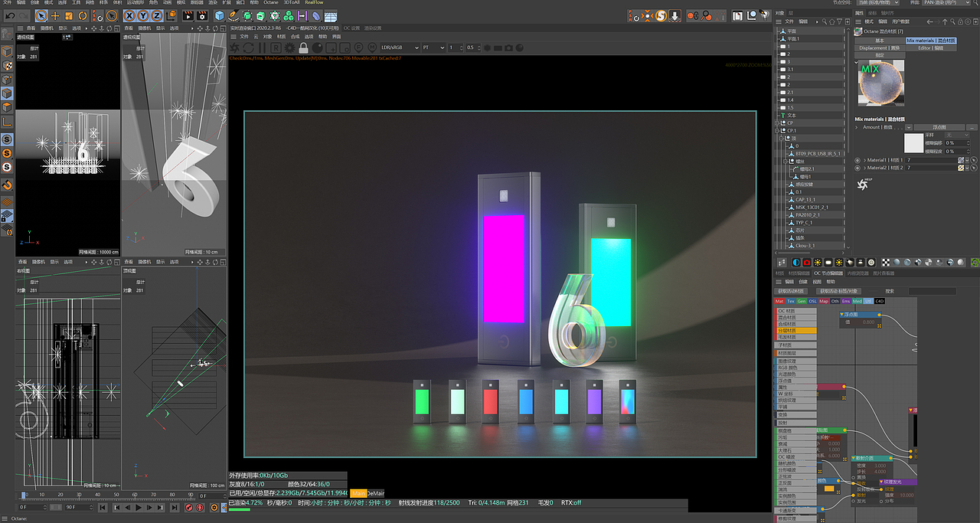Click the Octane clay mode sphere icon
The height and width of the screenshot is (523, 980).
pyautogui.click(x=317, y=47)
